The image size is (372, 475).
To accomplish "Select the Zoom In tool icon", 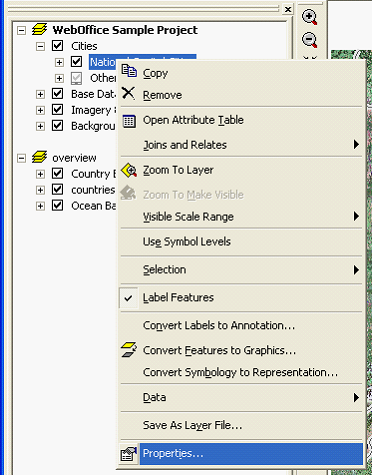I will point(309,17).
